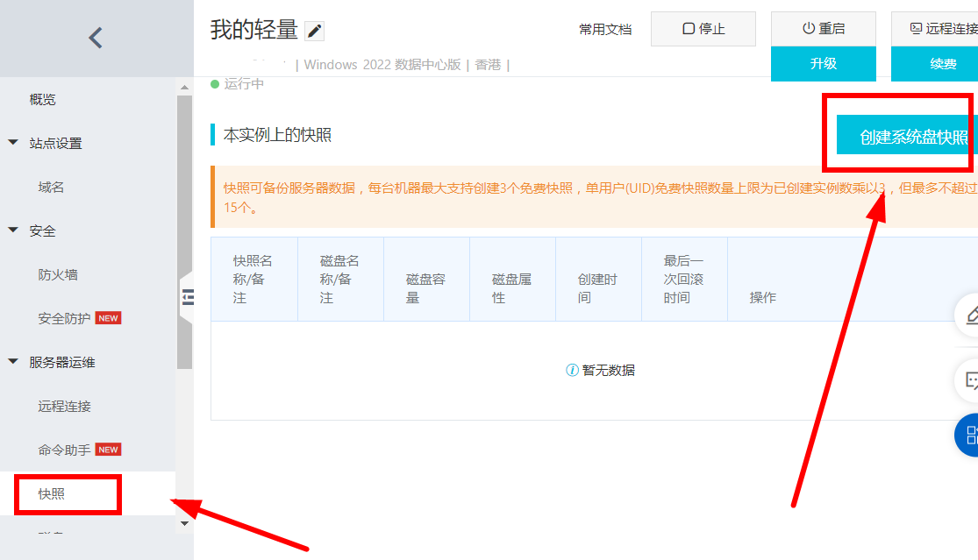Click the 升级 button
The width and height of the screenshot is (978, 560).
(824, 64)
